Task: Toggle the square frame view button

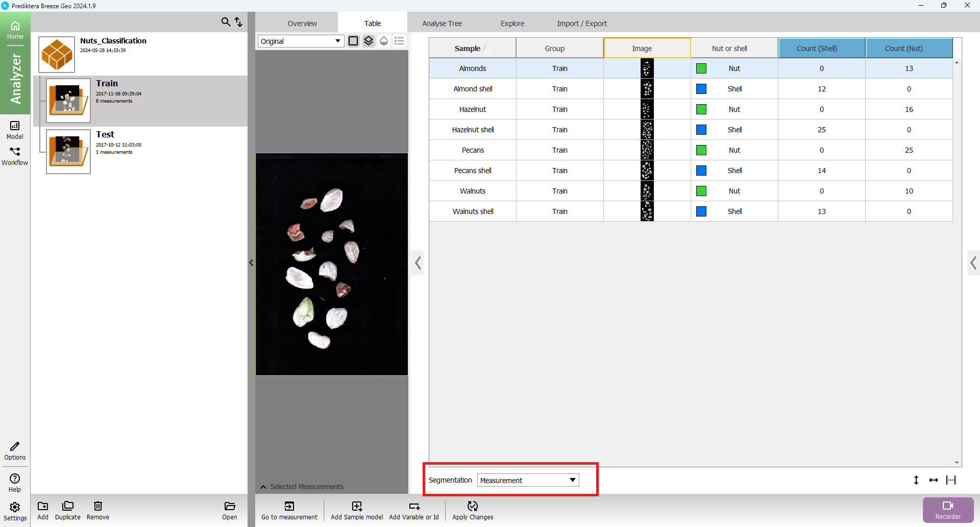Action: click(353, 41)
